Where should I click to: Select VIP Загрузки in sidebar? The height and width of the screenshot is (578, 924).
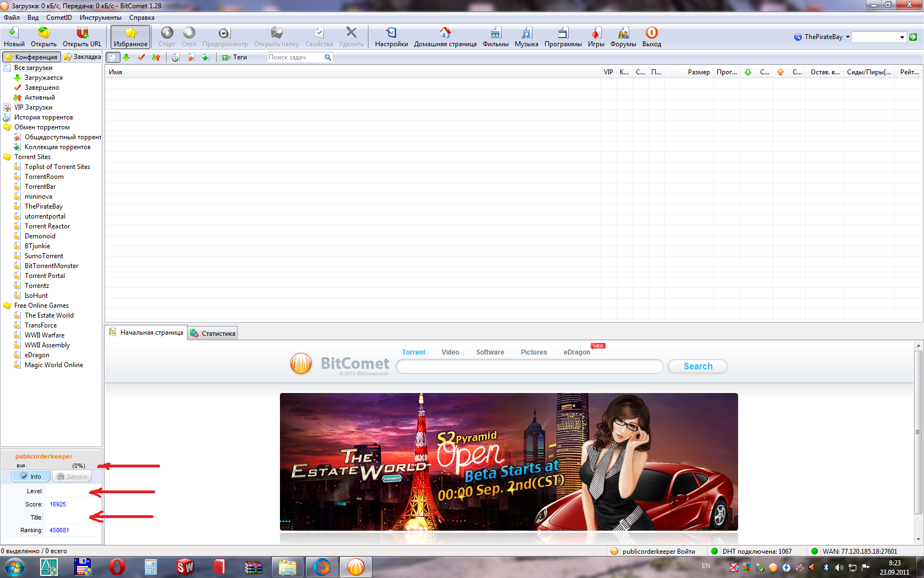tap(33, 107)
